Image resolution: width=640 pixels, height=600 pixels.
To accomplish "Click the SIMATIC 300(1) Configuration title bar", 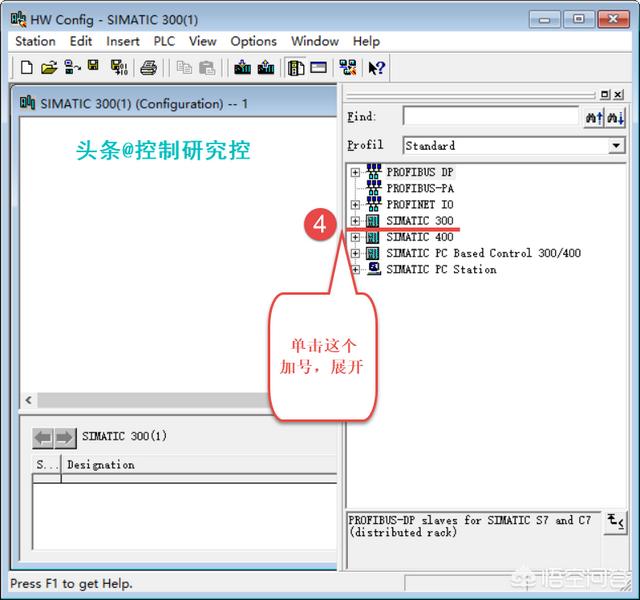I will coord(176,104).
